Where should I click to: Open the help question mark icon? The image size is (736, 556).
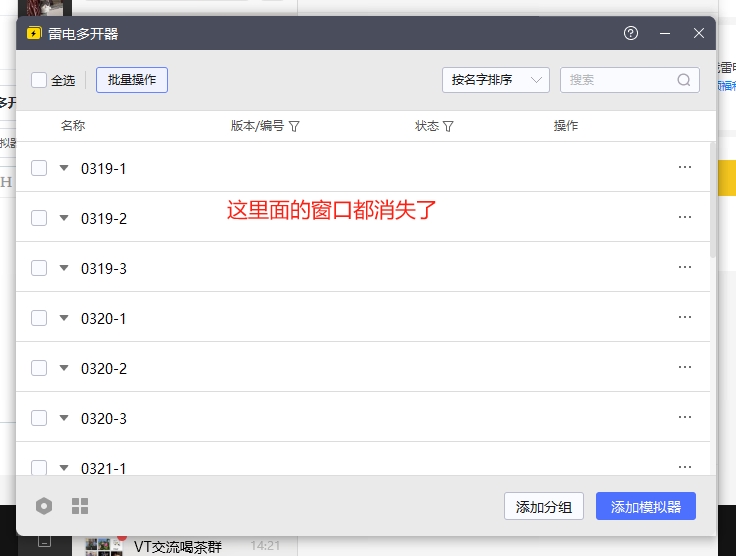click(631, 33)
